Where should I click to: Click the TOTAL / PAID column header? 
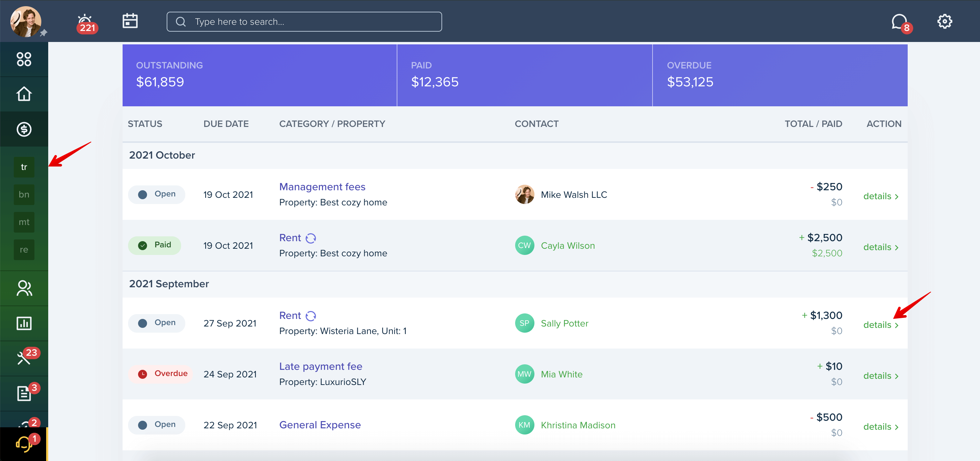[813, 124]
